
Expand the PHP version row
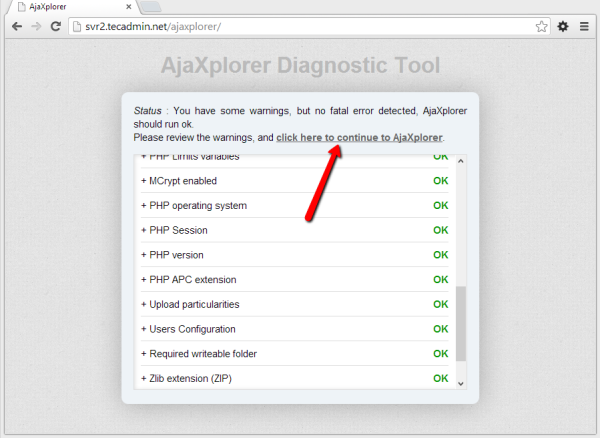(173, 255)
